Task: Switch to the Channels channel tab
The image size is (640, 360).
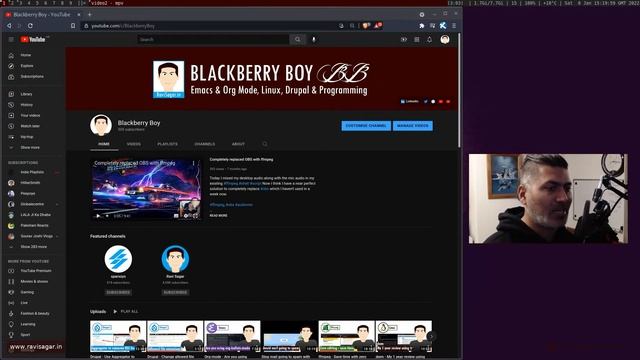Action: click(x=204, y=144)
